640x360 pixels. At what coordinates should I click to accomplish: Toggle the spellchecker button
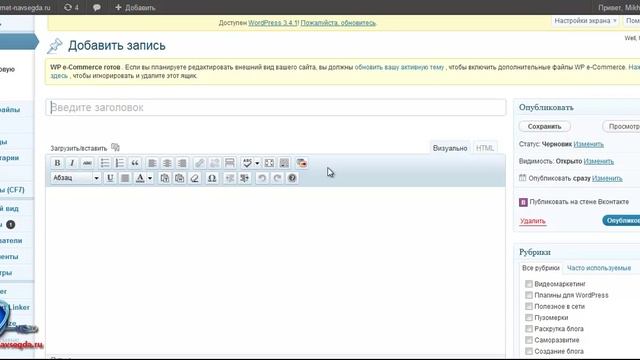[247, 163]
